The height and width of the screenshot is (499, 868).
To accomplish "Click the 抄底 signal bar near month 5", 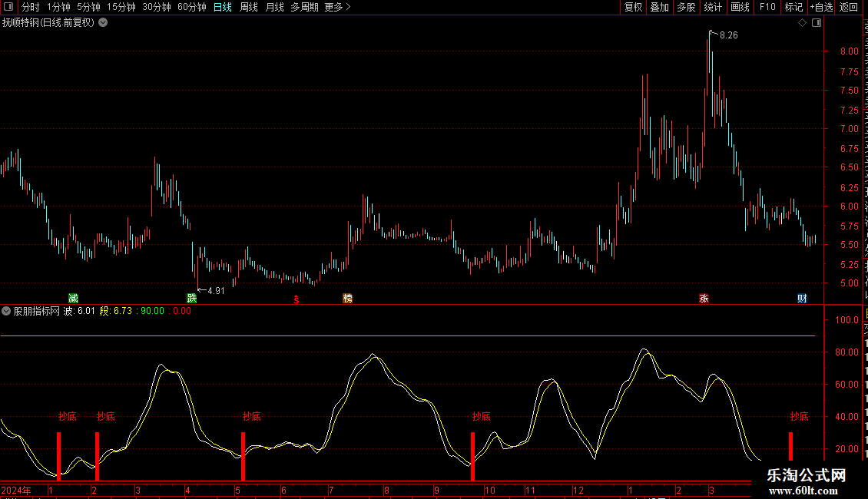I will pos(243,457).
